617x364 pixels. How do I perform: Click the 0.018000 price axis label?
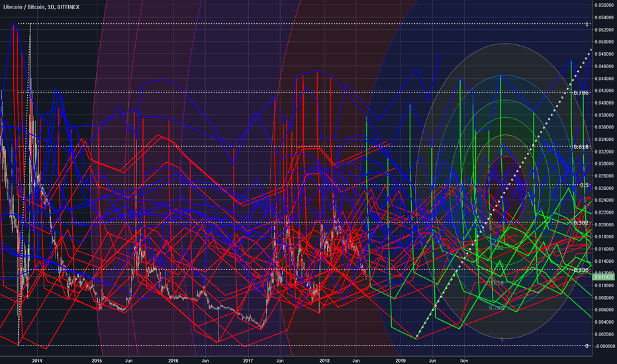point(605,237)
